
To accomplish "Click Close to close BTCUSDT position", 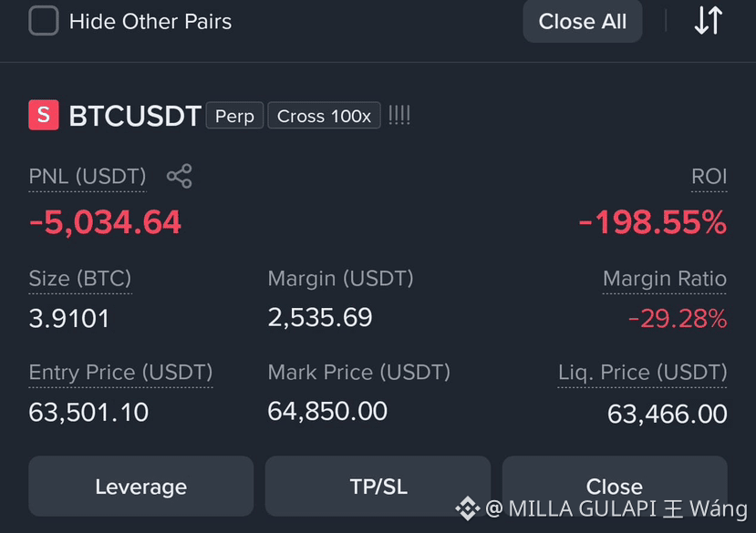I will click(x=615, y=487).
